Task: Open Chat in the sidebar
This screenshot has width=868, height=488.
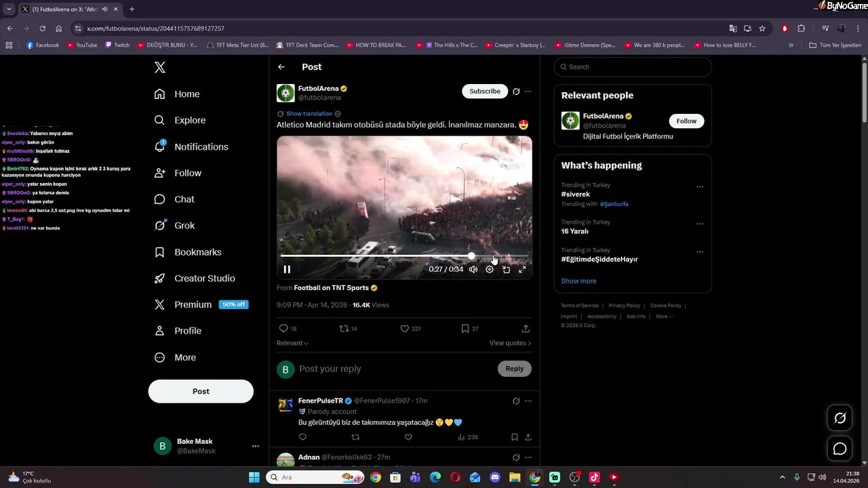Action: point(174,199)
